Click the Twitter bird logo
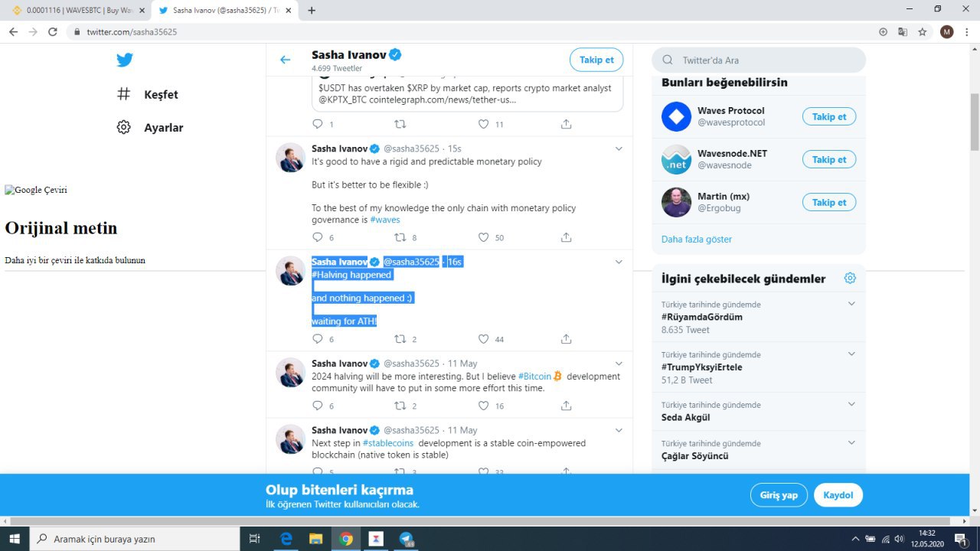This screenshot has height=551, width=980. pyautogui.click(x=124, y=60)
